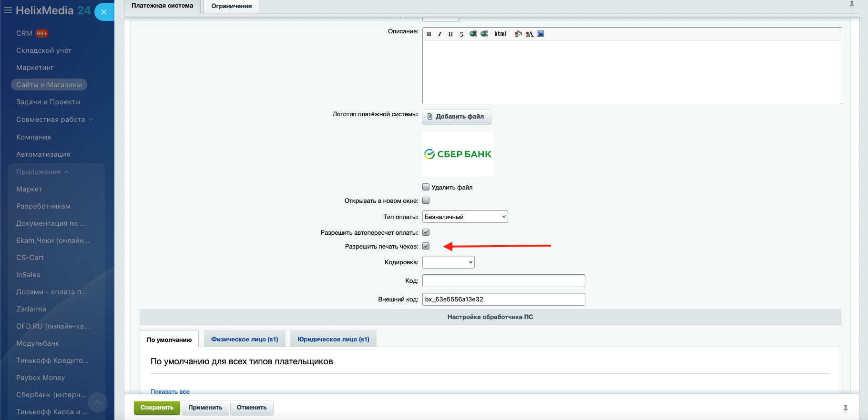This screenshot has width=868, height=420.
Task: Switch to Ограничения tab
Action: pyautogui.click(x=232, y=6)
